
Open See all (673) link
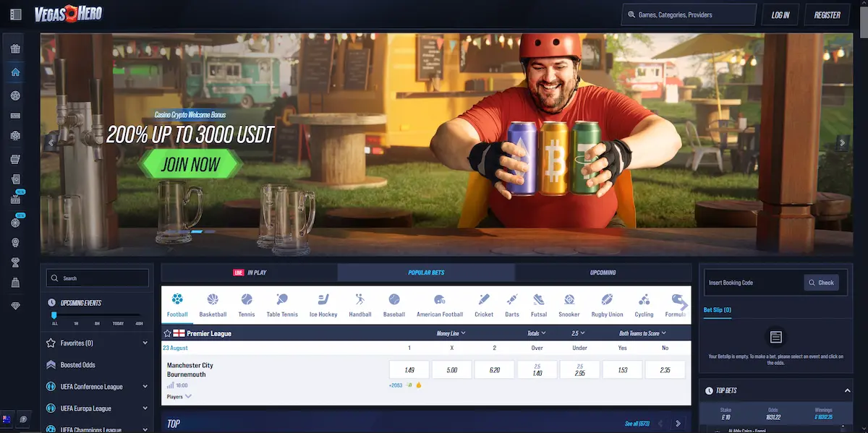[x=638, y=424]
